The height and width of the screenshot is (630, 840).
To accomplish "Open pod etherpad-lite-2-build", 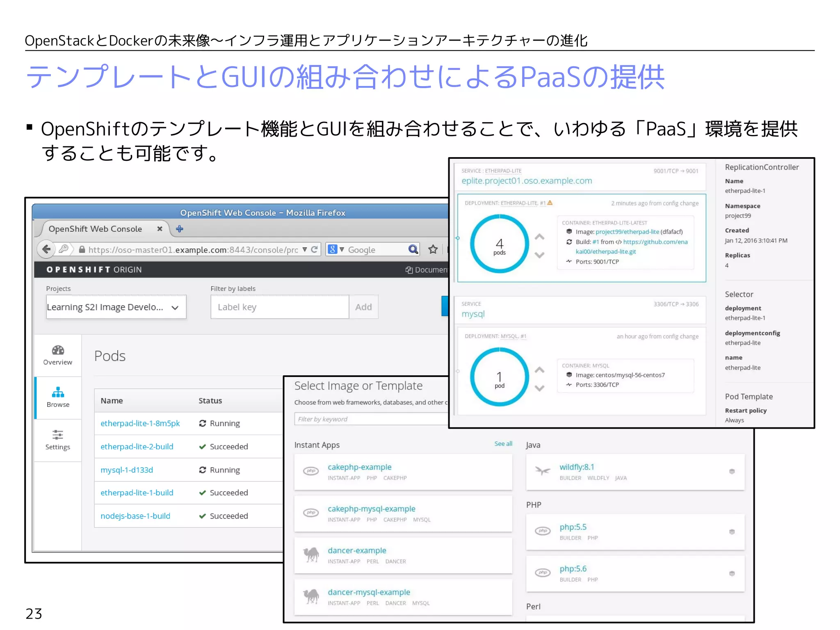I will [x=137, y=446].
